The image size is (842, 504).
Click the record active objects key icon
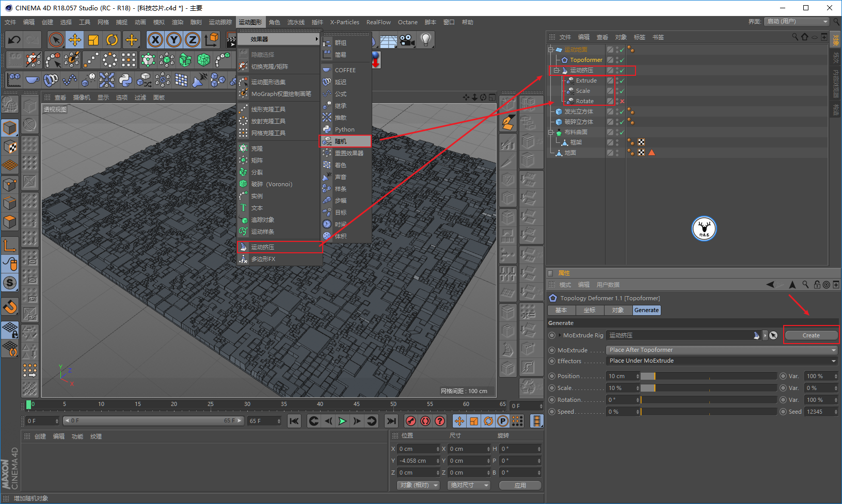coord(411,421)
